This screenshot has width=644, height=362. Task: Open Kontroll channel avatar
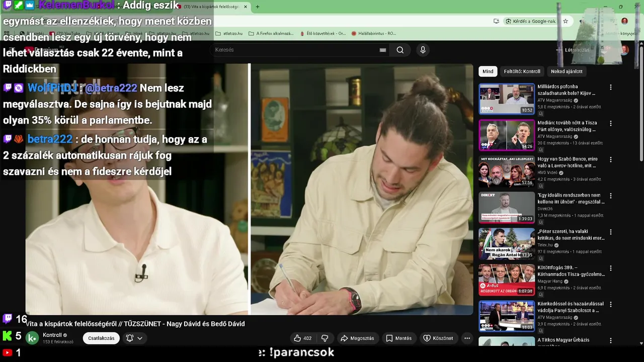tap(32, 338)
